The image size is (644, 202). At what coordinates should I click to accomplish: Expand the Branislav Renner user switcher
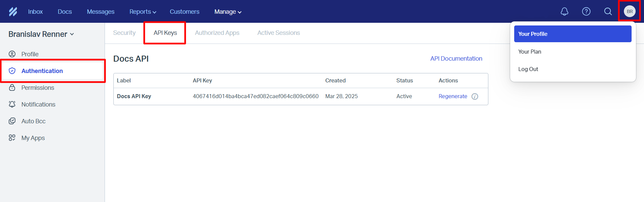(41, 34)
